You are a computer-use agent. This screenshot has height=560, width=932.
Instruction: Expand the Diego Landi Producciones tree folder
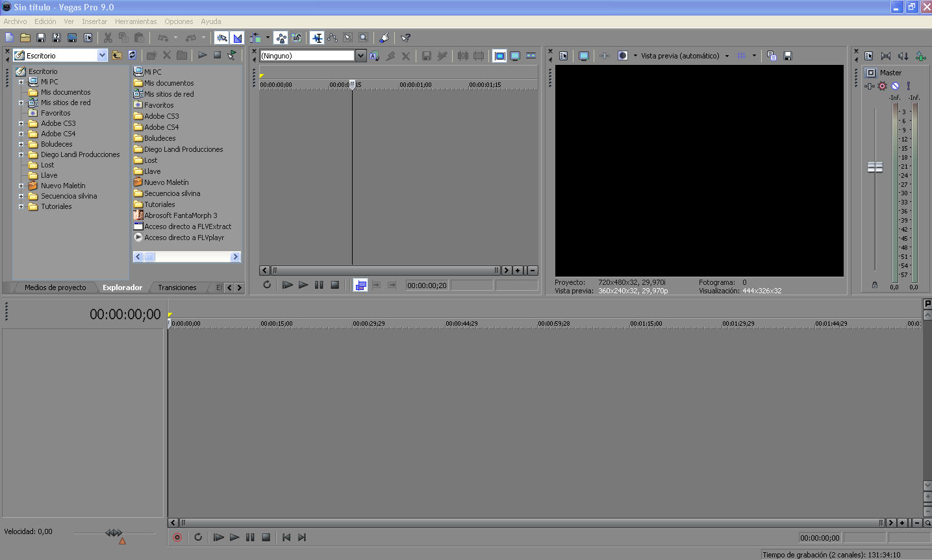tap(21, 154)
